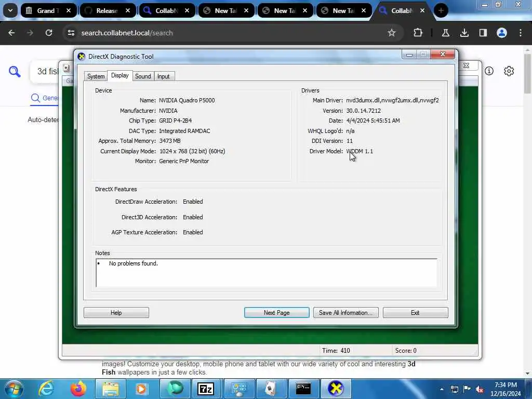Screen dimensions: 532x399
Task: Open the Windows Start button
Action: pyautogui.click(x=14, y=389)
